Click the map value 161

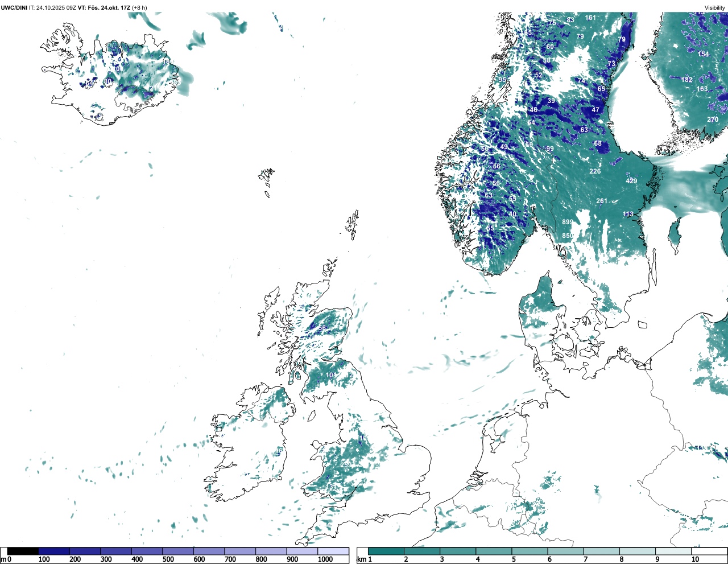tap(591, 18)
